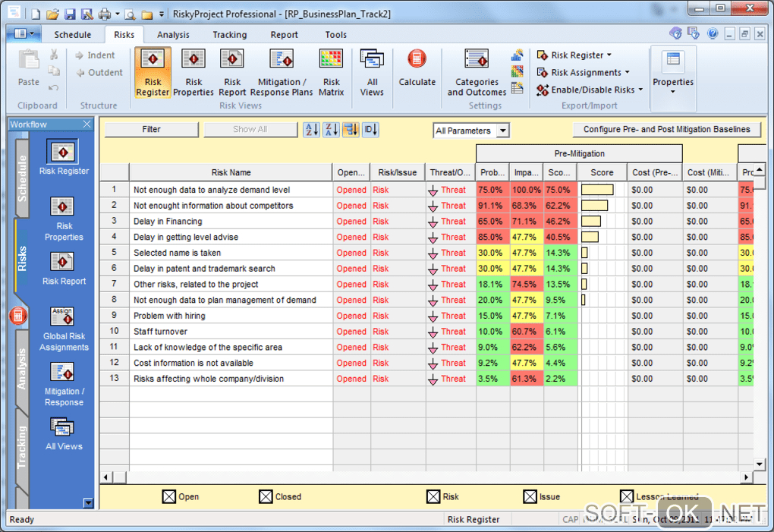Toggle the Issue filter checkbox

tap(530, 496)
